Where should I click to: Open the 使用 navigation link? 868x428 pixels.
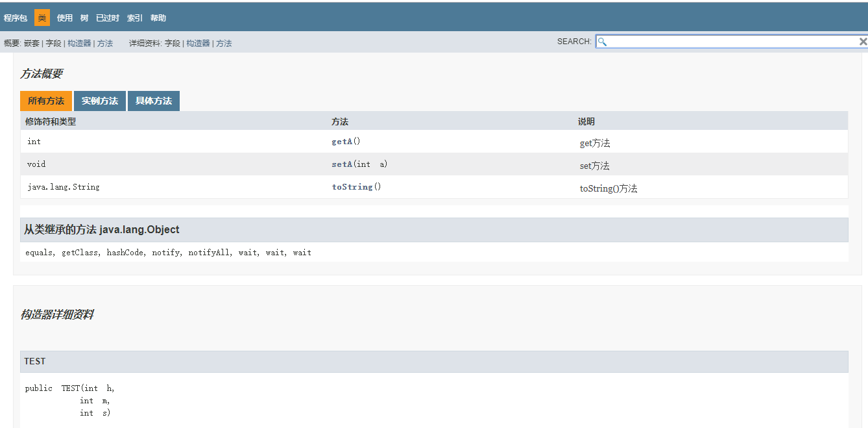click(65, 18)
